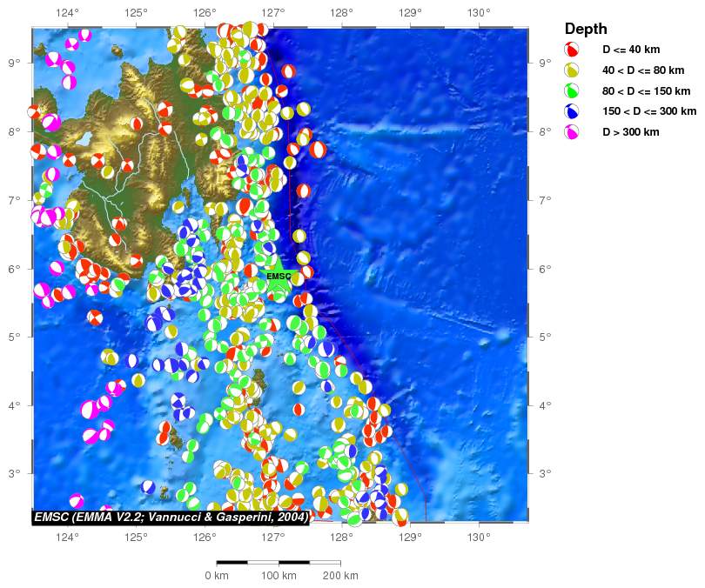This screenshot has width=705, height=588.
Task: Click the green beachball icon in the Depth legend
Action: [x=573, y=91]
